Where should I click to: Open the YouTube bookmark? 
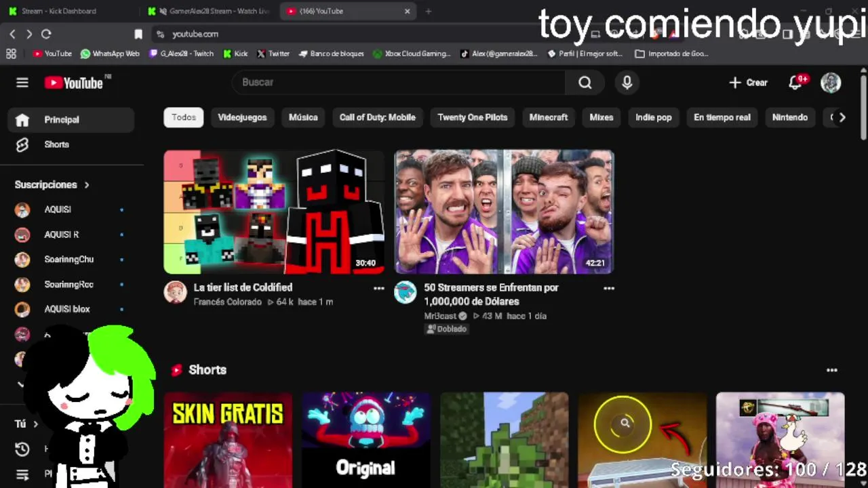pyautogui.click(x=52, y=54)
